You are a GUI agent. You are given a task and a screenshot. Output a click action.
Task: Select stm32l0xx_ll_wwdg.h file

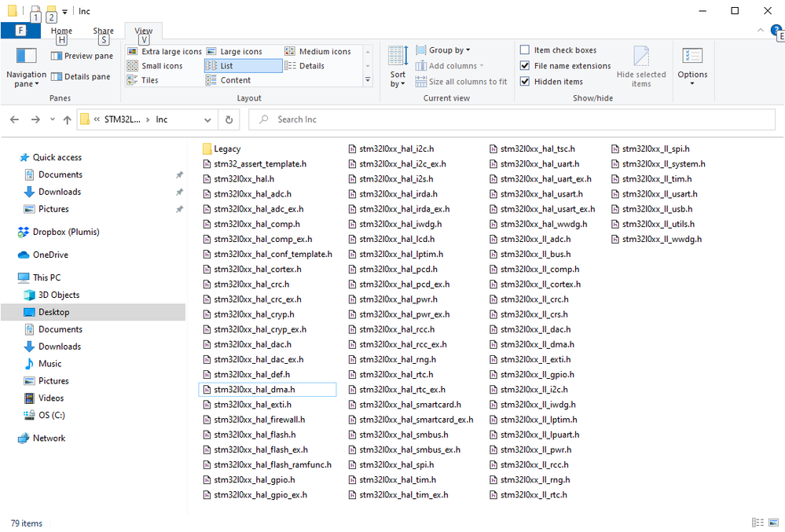(x=656, y=239)
